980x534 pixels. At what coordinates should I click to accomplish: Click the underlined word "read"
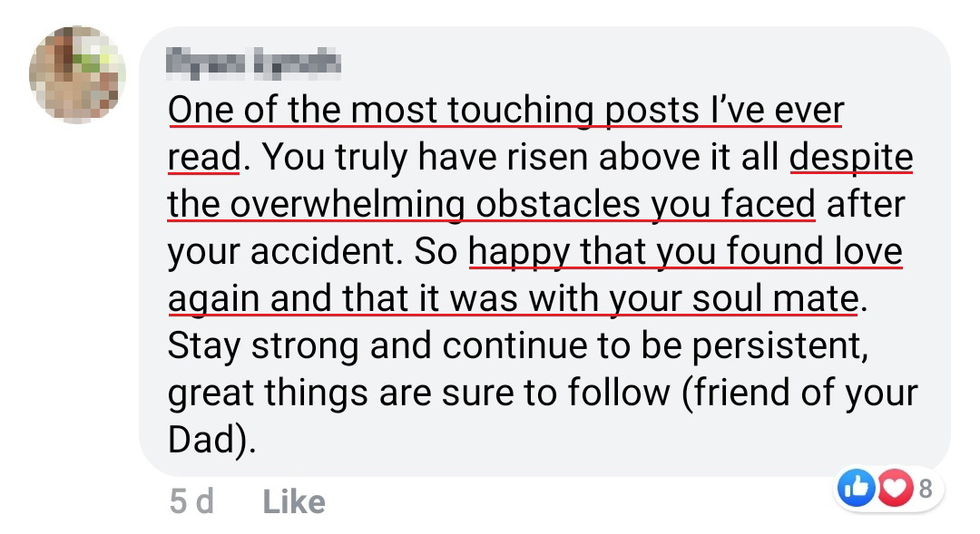(203, 158)
